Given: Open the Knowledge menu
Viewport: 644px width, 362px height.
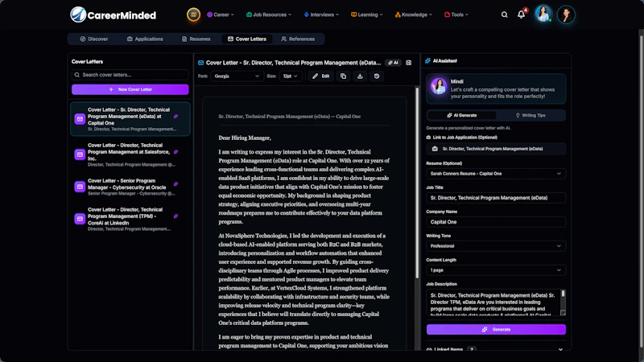Looking at the screenshot, I should coord(414,14).
